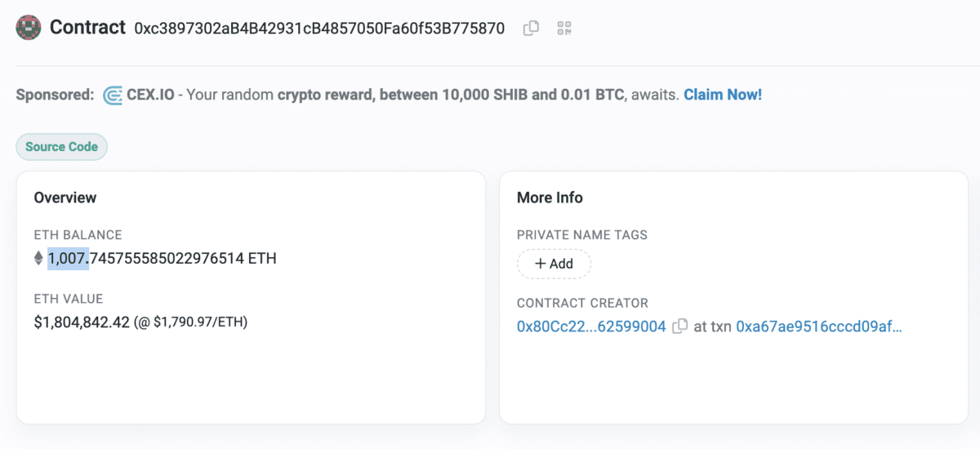Add a private name tag
This screenshot has width=980, height=449.
tap(554, 264)
